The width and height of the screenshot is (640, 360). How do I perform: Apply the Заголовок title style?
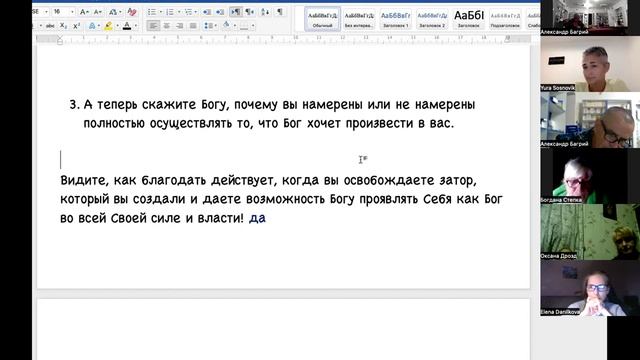pos(469,19)
